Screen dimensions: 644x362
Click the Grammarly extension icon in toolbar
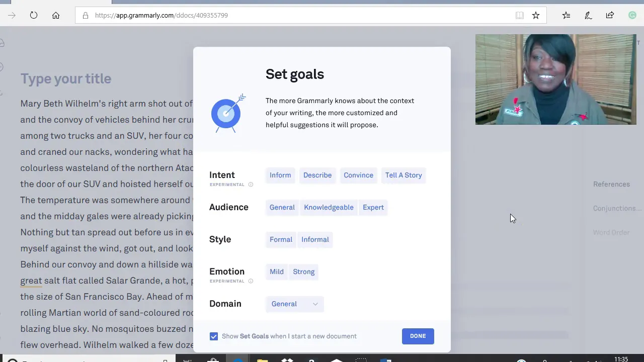pyautogui.click(x=632, y=15)
